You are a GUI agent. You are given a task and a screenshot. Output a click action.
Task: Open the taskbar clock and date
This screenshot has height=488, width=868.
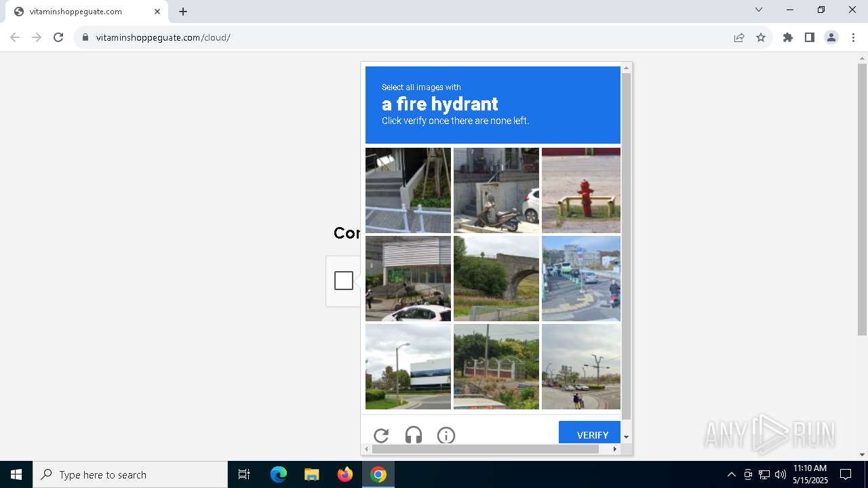(x=810, y=474)
